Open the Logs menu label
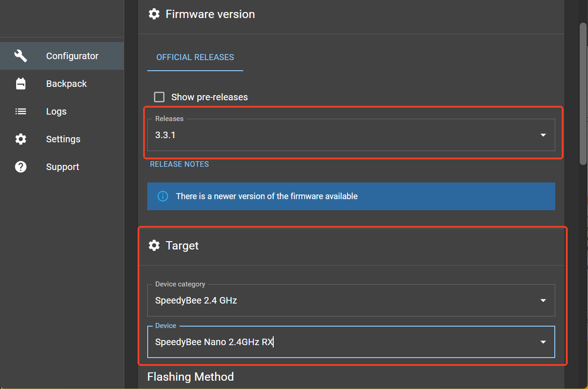Image resolution: width=588 pixels, height=389 pixels. click(56, 111)
